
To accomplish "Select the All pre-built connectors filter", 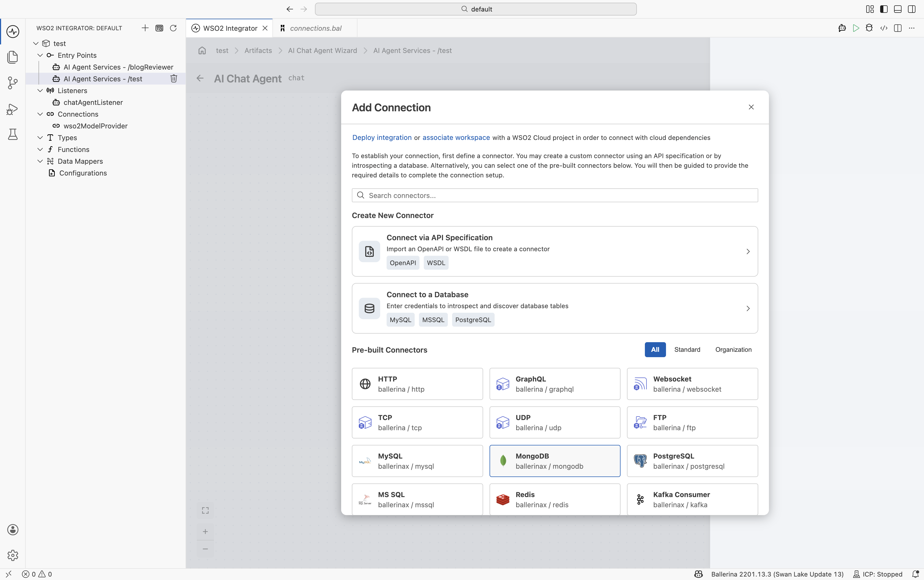I will tap(655, 349).
